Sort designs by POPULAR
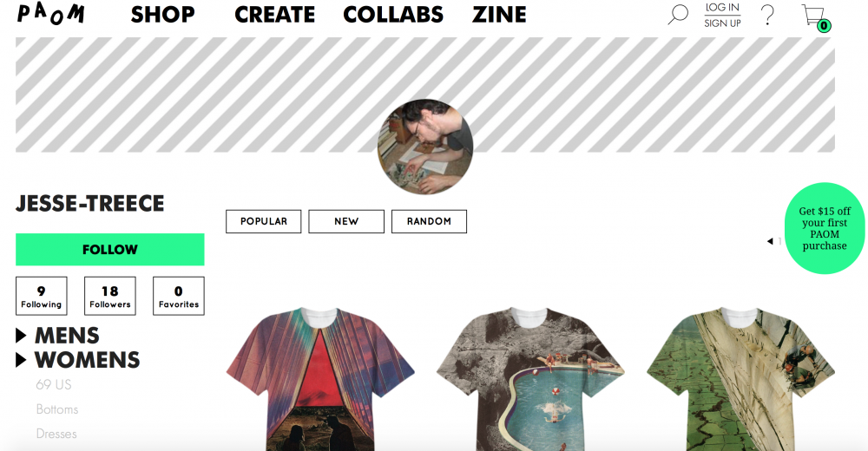 click(264, 221)
